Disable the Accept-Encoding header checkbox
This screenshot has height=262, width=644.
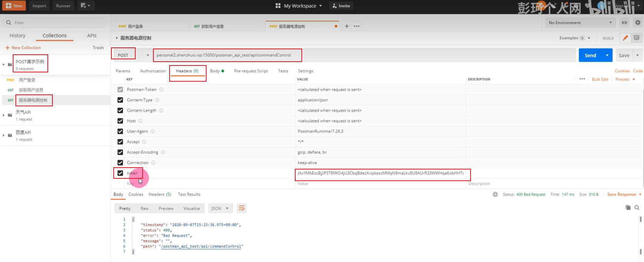click(120, 152)
